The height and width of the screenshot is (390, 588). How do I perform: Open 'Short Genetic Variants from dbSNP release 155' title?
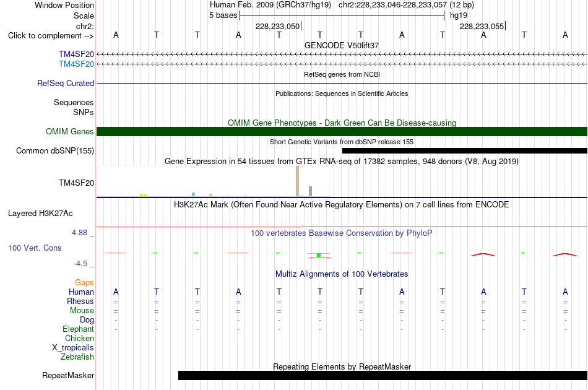pos(342,142)
